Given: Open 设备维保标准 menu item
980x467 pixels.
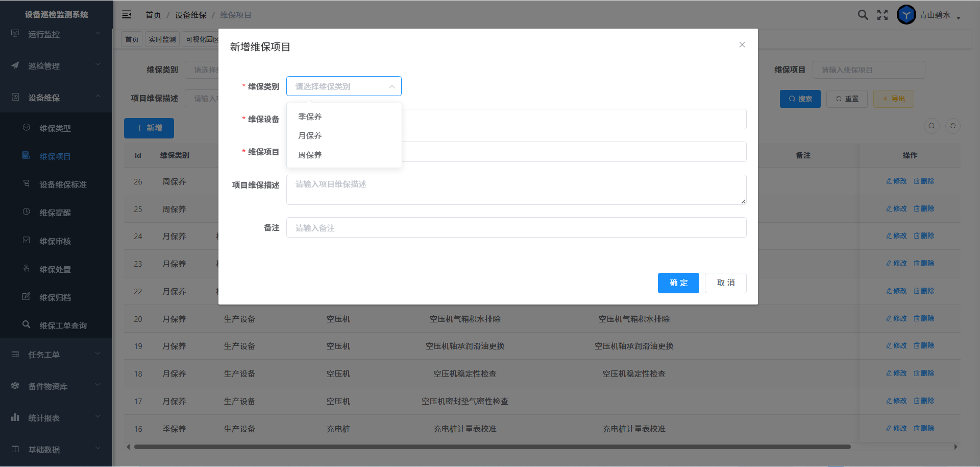Looking at the screenshot, I should 63,184.
